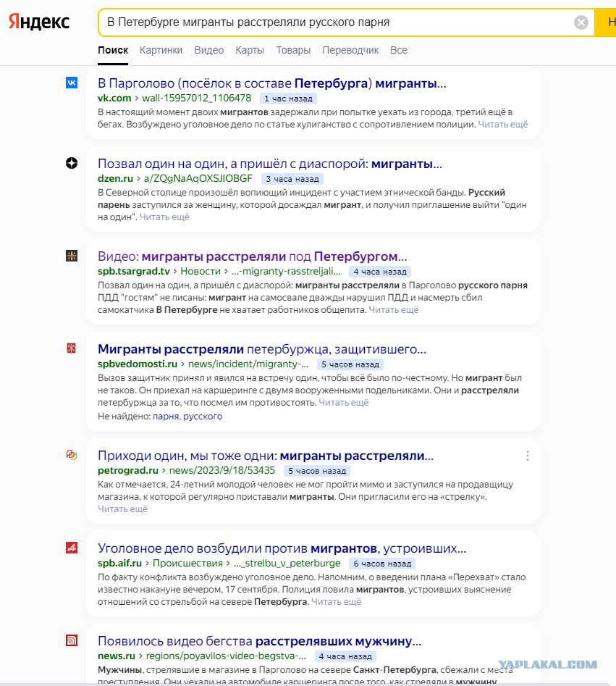Click the news/2023/9/18/53435 path link
616x686 pixels.
tap(222, 471)
